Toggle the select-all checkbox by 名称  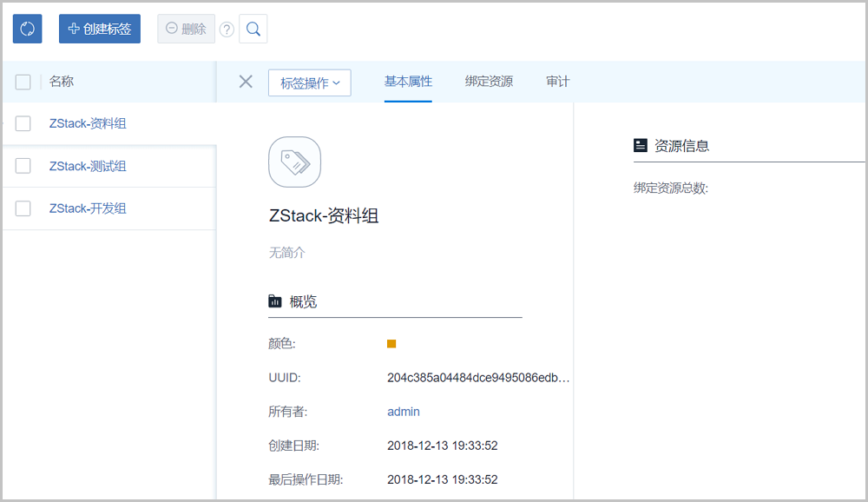click(23, 82)
